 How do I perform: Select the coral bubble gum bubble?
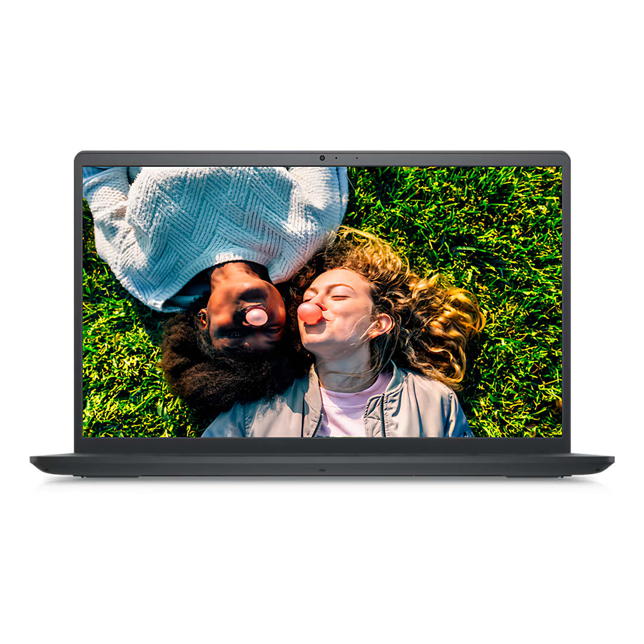click(x=310, y=313)
